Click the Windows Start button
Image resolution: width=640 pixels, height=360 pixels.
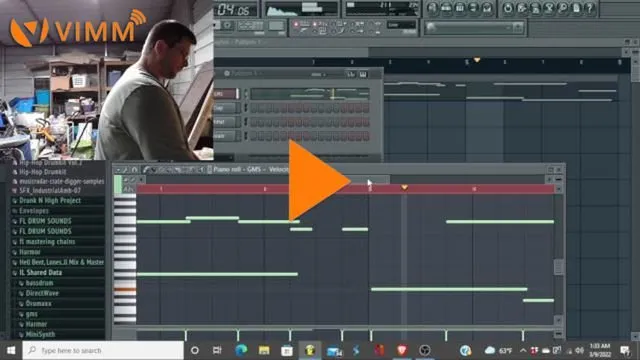[11, 351]
